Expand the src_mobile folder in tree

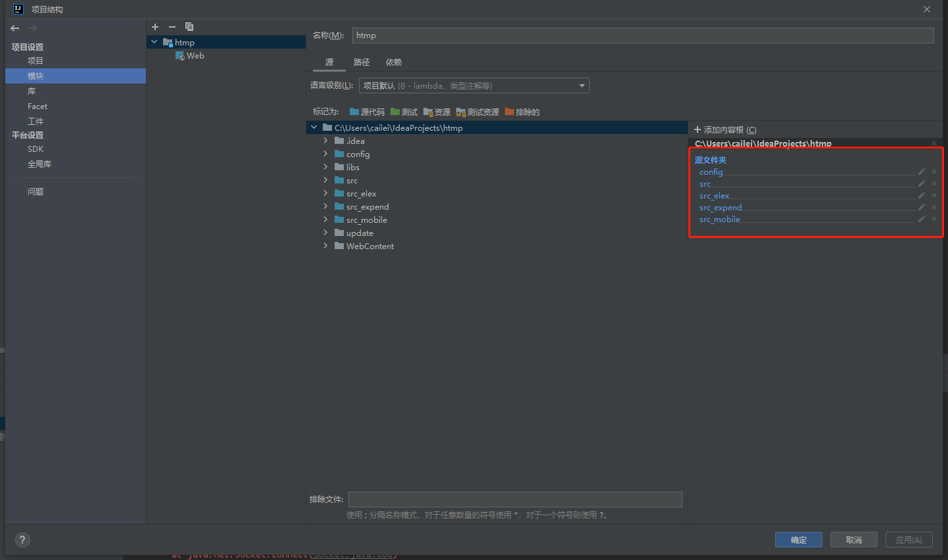tap(325, 220)
